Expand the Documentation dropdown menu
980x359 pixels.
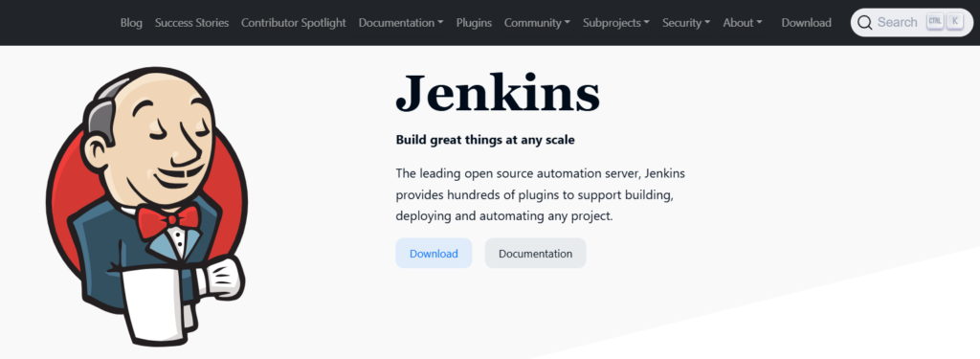[x=401, y=23]
